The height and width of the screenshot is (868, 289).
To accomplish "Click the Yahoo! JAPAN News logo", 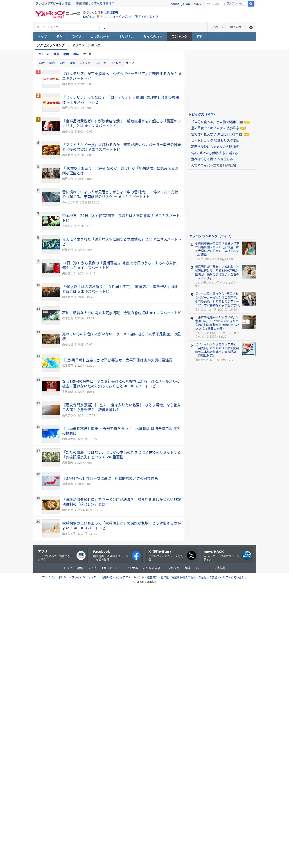I will tap(57, 14).
